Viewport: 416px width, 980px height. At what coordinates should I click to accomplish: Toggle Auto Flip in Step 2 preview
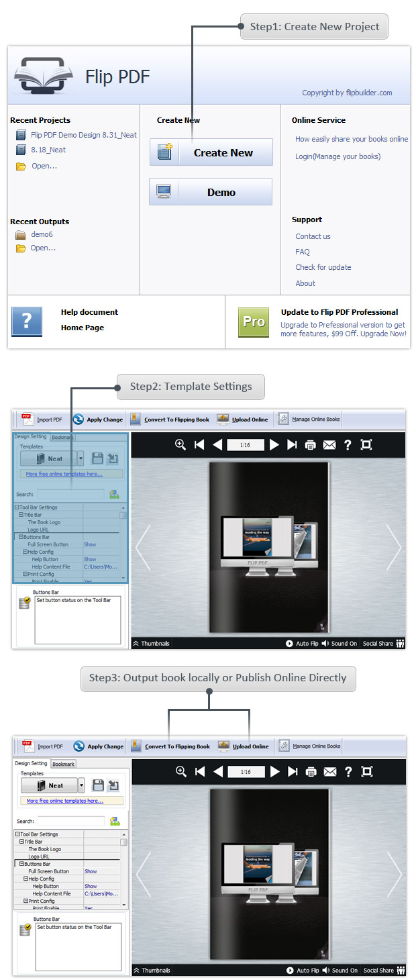click(302, 643)
